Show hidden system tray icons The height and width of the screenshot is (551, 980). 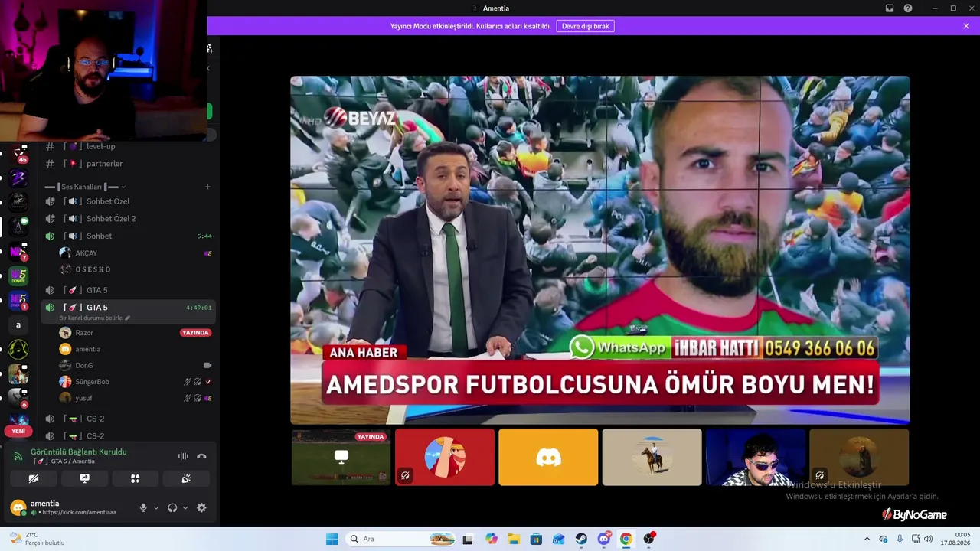tap(867, 539)
